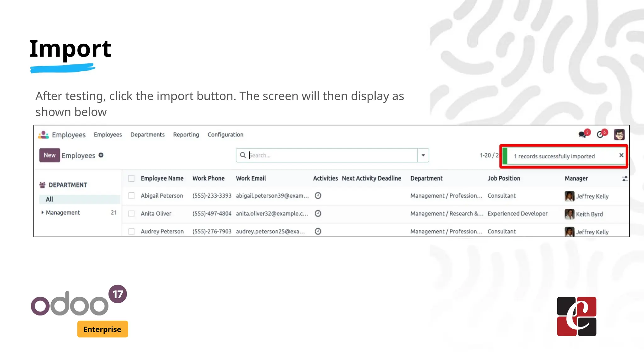
Task: Tick the select-all header checkbox
Action: coord(131,178)
